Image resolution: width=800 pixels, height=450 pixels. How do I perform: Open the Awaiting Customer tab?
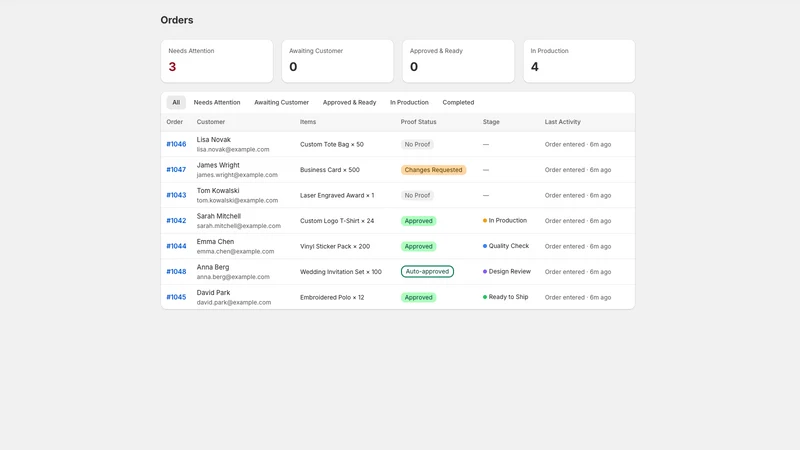(x=282, y=103)
